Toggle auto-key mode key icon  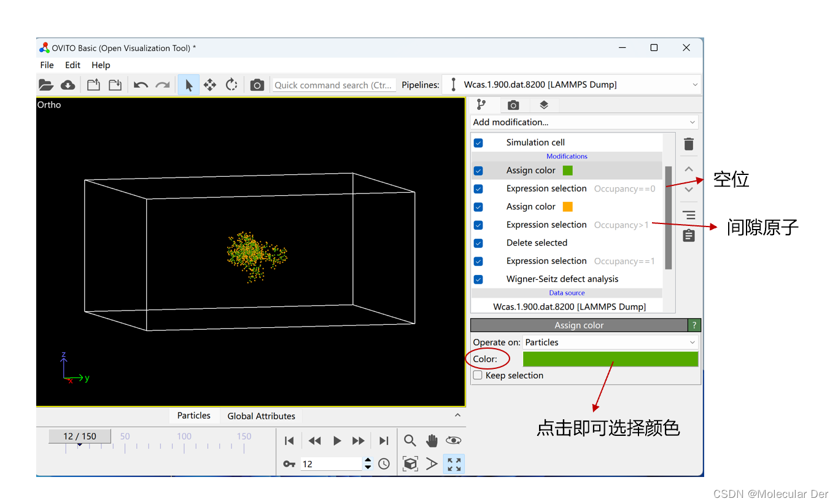[290, 464]
